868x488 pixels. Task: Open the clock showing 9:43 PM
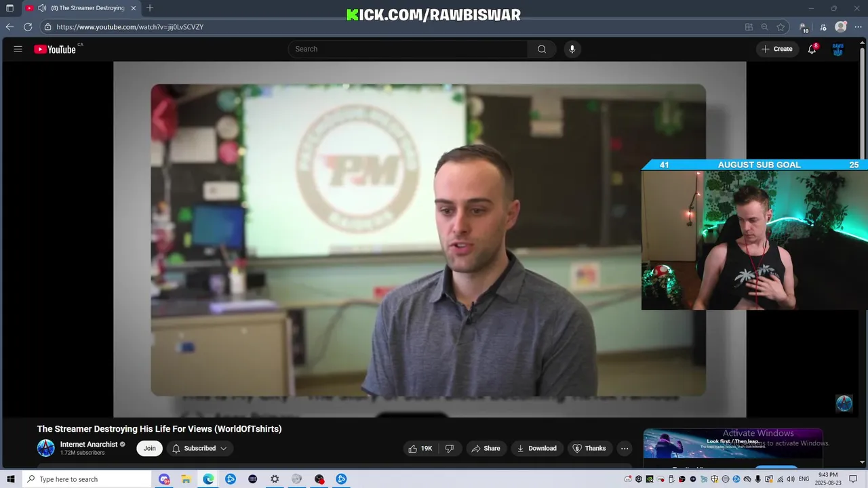(828, 479)
